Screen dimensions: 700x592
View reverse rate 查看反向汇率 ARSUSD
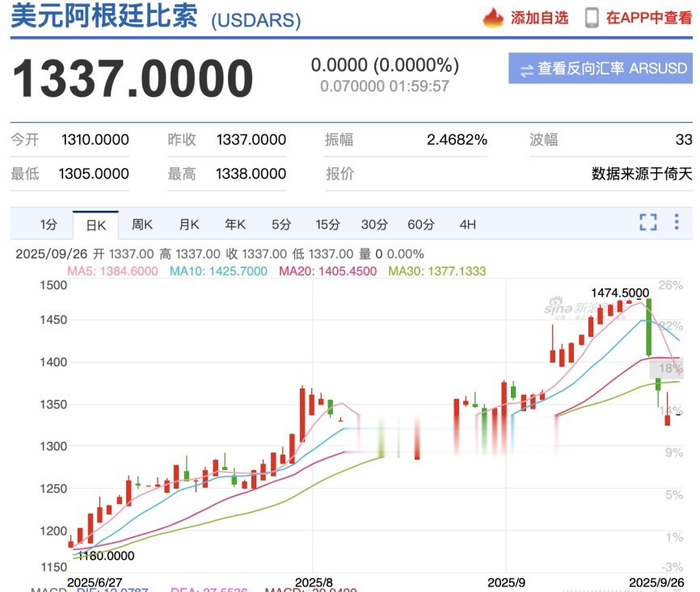tap(601, 69)
